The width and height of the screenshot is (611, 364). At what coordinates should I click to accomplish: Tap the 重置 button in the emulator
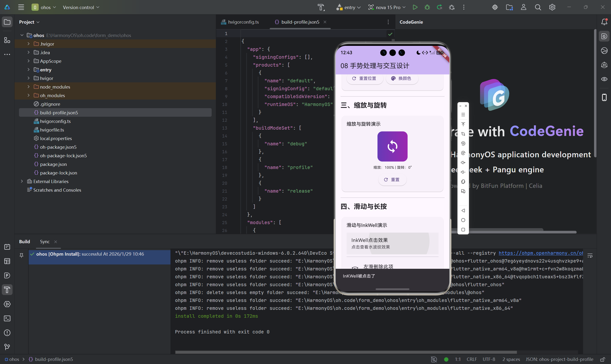tap(392, 180)
